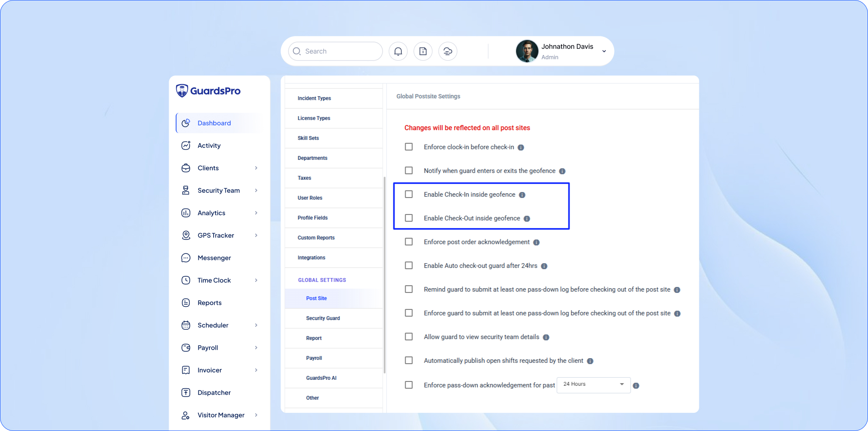Click info icon beside Enable Check-Out inside geofence
The height and width of the screenshot is (431, 868).
point(527,219)
